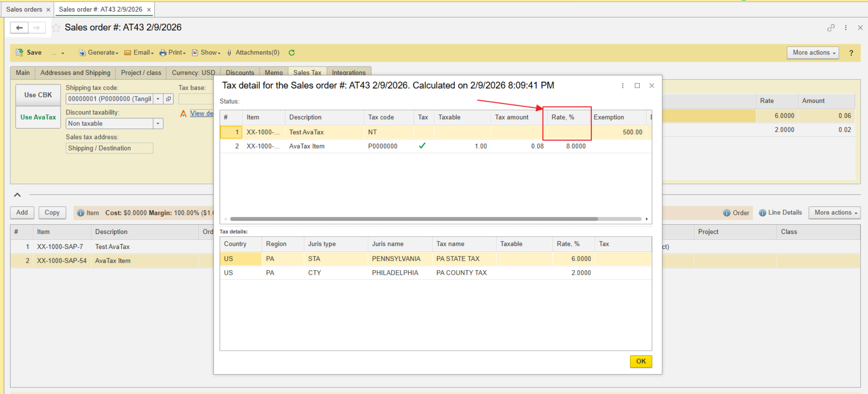Expand the Discount taxability dropdown
The height and width of the screenshot is (394, 868).
pos(158,123)
